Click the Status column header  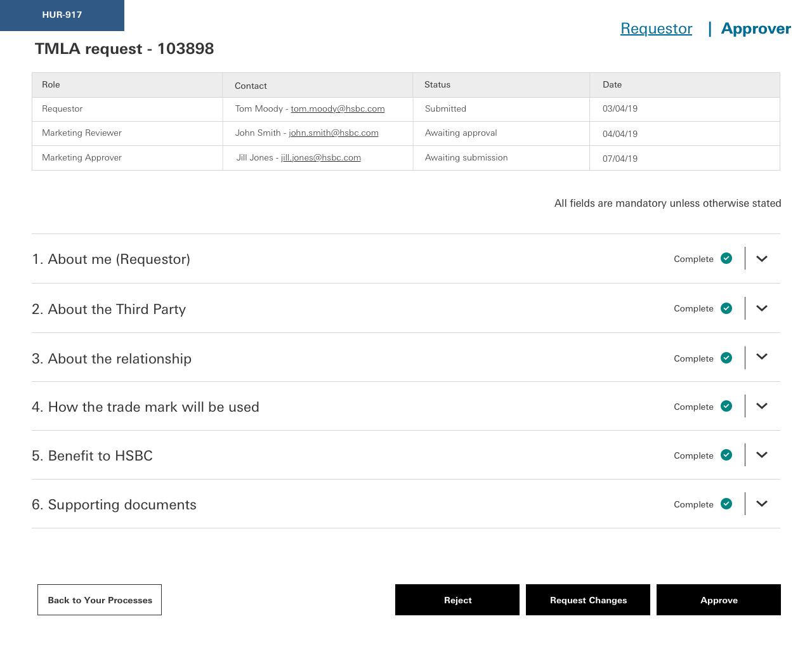[501, 85]
